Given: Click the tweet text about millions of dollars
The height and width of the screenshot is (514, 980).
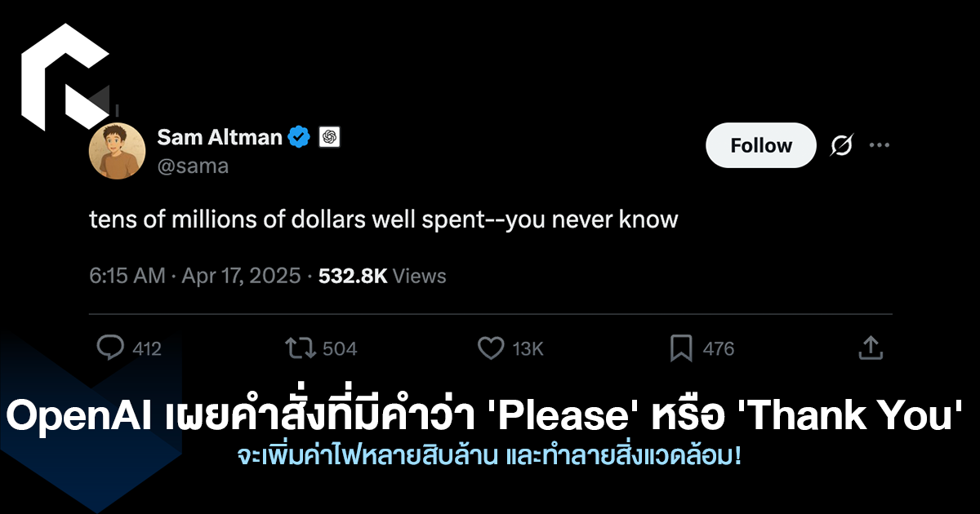Looking at the screenshot, I should (384, 219).
